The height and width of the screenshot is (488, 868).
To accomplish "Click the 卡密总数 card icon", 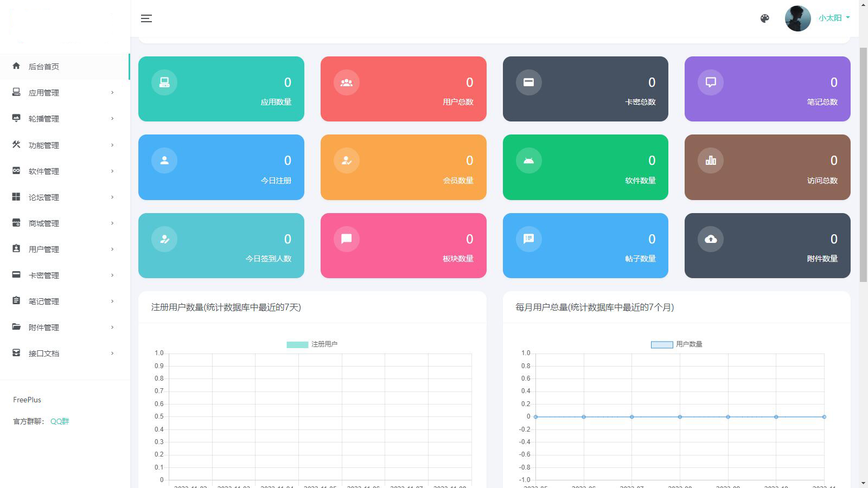I will point(528,82).
